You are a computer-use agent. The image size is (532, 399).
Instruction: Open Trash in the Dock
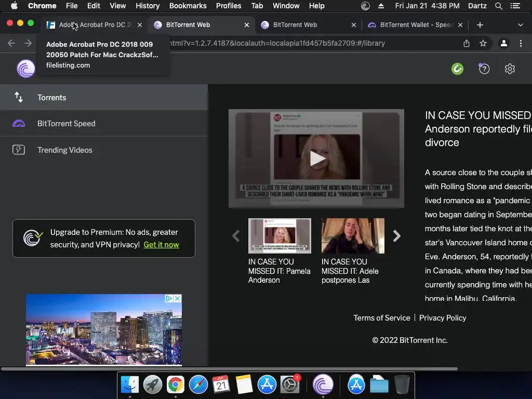click(x=402, y=385)
